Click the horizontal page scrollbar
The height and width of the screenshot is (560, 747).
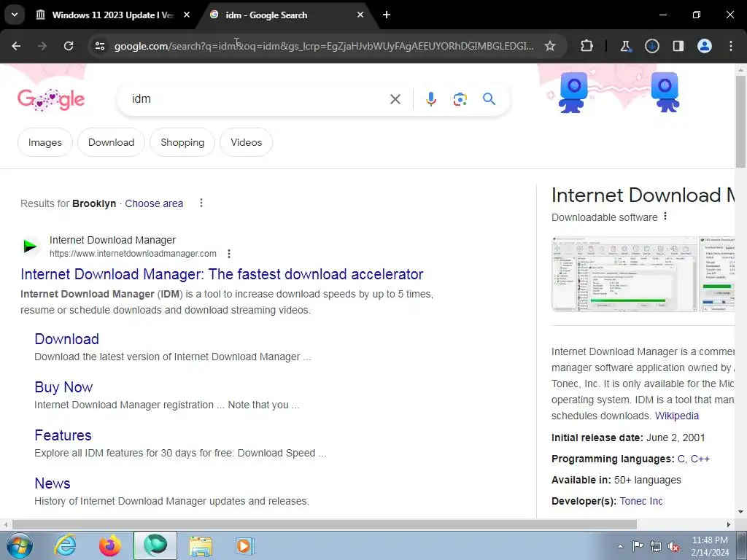tap(324, 524)
